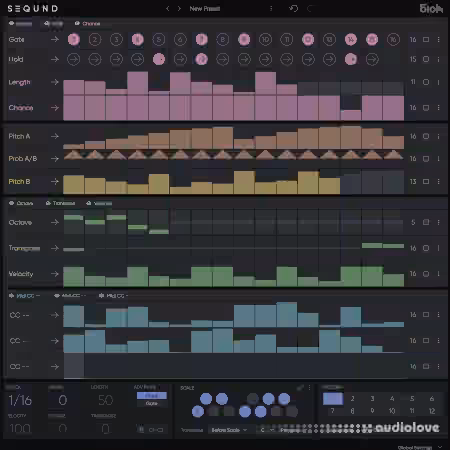Open the Pitch A lane three-dot menu
This screenshot has height=450, width=450.
click(439, 136)
